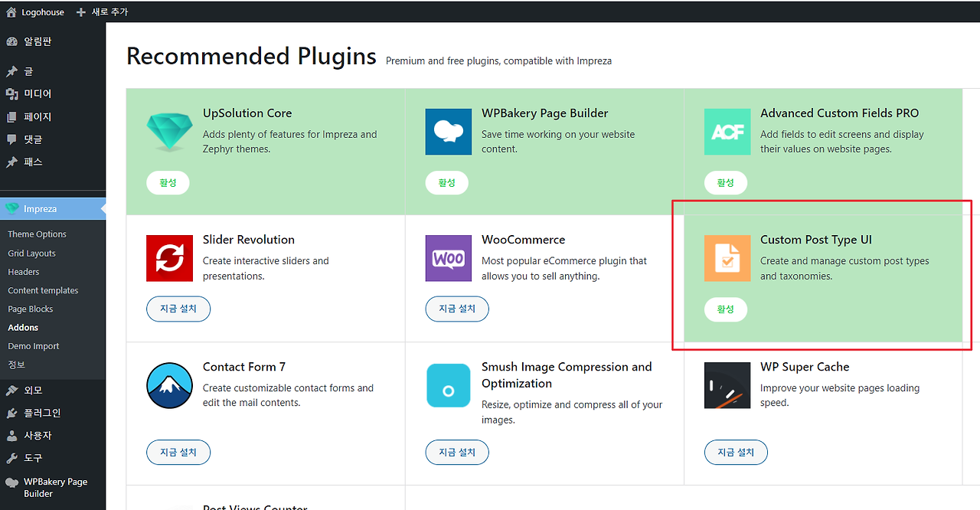The width and height of the screenshot is (980, 510).
Task: Install WooCommerce with 지금 설치
Action: click(x=457, y=309)
